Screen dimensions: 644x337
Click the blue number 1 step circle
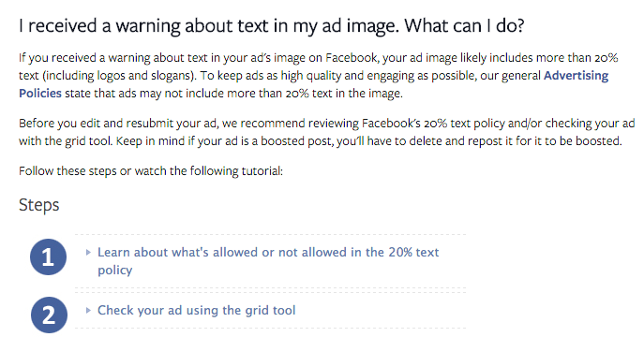pos(48,257)
